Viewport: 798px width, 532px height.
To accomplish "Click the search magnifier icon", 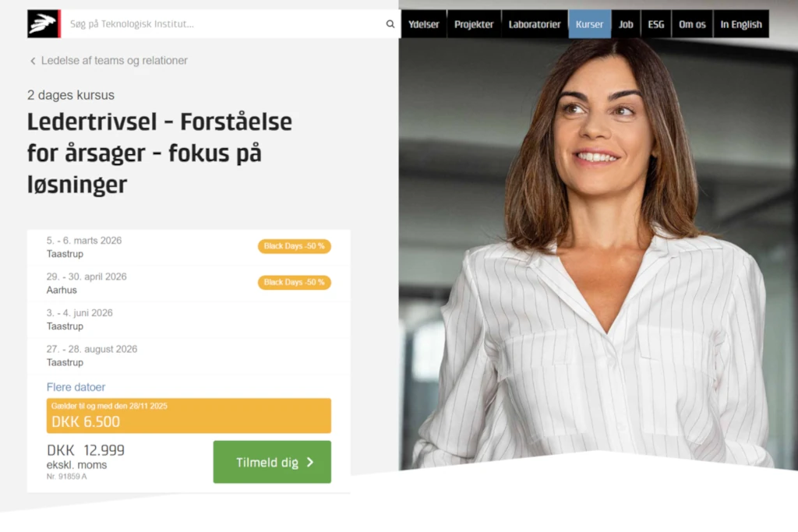I will (390, 24).
